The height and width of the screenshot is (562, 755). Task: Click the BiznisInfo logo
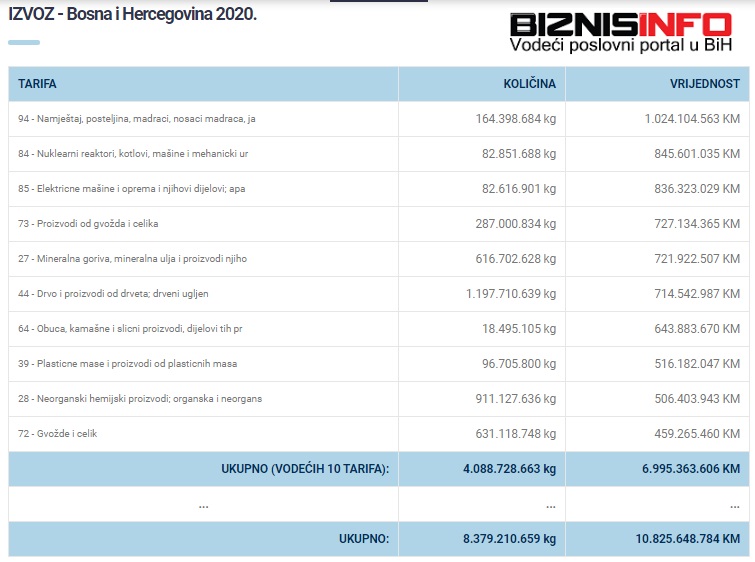coord(618,24)
